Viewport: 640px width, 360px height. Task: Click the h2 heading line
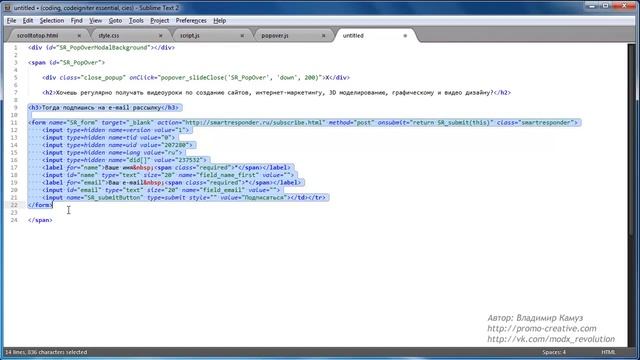coord(276,93)
